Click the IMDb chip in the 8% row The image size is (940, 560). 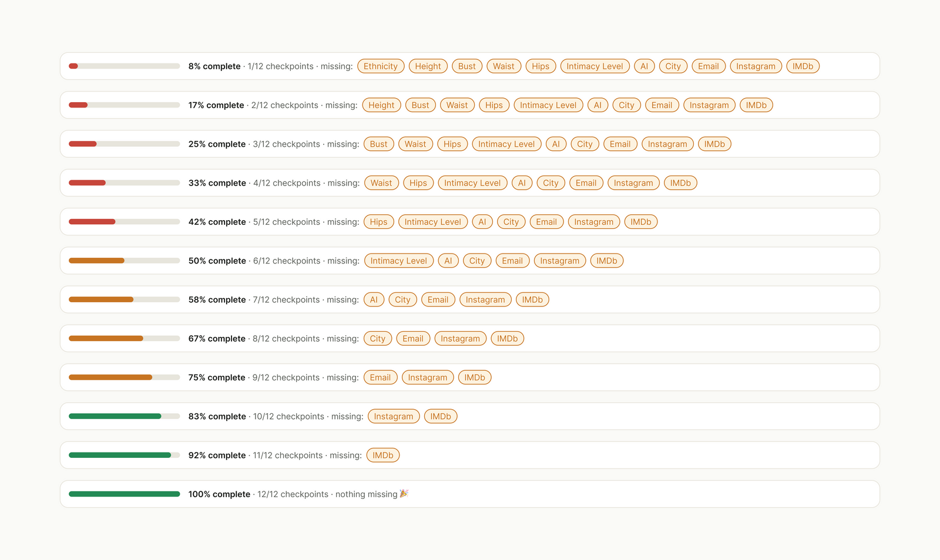[803, 66]
